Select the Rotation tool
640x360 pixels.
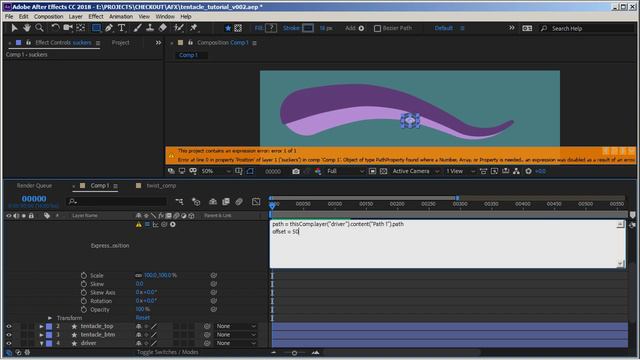55,28
